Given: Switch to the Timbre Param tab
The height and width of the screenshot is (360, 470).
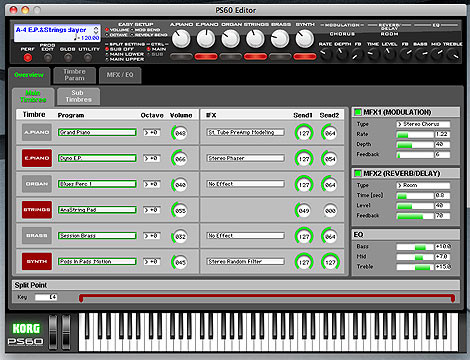Looking at the screenshot, I should pyautogui.click(x=74, y=75).
